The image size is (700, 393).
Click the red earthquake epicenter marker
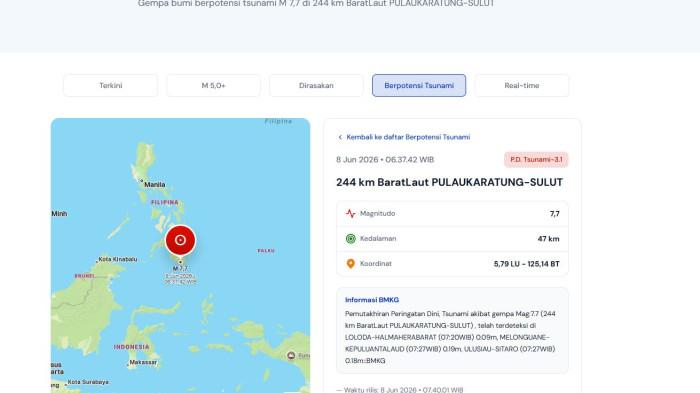point(180,240)
